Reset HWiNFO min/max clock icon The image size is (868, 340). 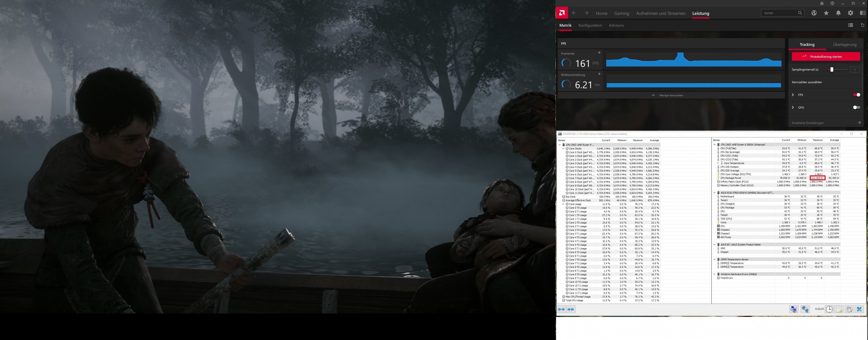click(x=829, y=309)
